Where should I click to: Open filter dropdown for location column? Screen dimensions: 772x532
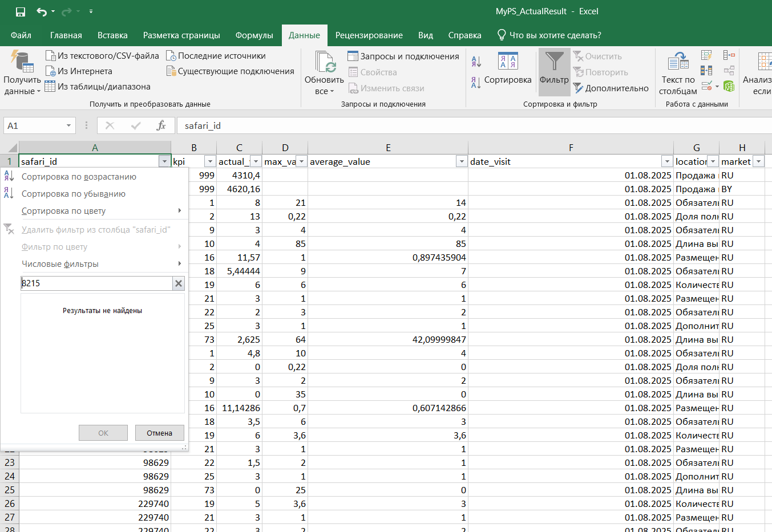point(713,162)
